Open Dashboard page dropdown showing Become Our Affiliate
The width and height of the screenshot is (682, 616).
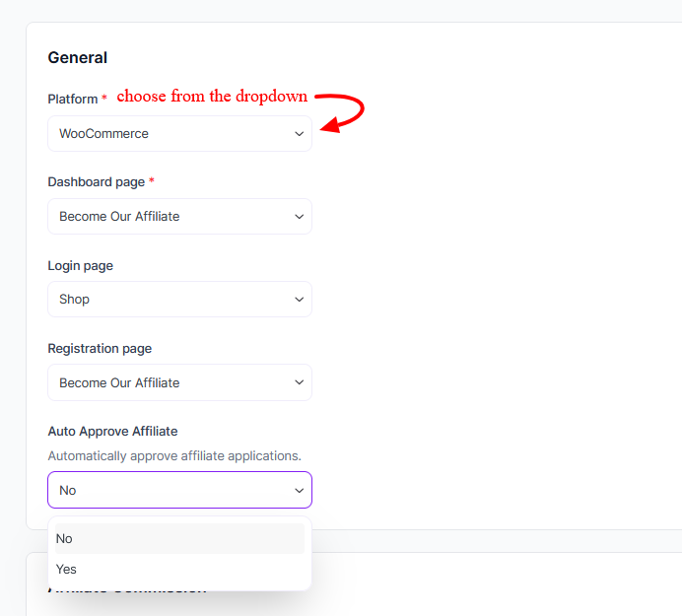(x=168, y=217)
